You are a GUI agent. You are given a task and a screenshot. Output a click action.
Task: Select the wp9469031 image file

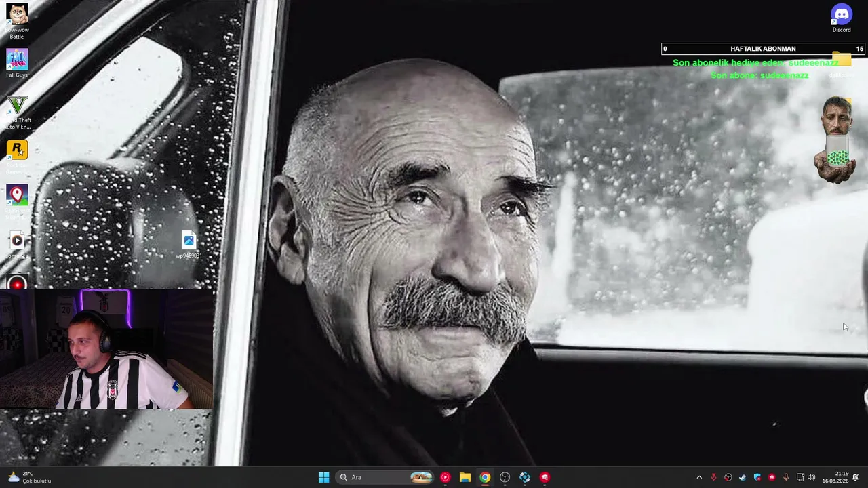tap(189, 245)
